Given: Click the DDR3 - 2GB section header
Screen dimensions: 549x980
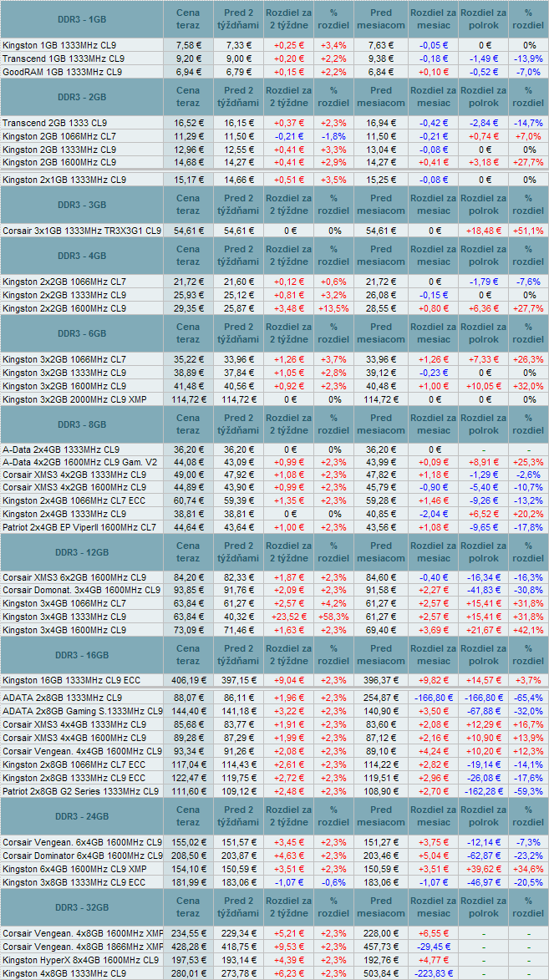Looking at the screenshot, I should 82,97.
